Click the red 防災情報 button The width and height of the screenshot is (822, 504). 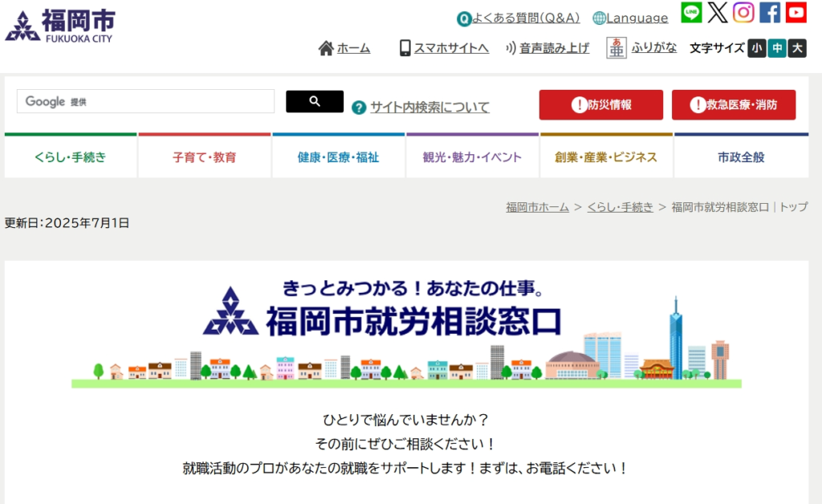pyautogui.click(x=601, y=105)
